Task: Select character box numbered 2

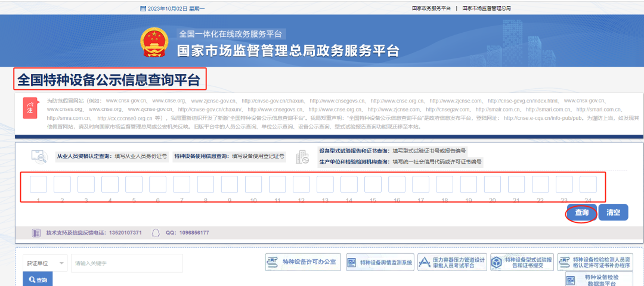Action: click(62, 185)
